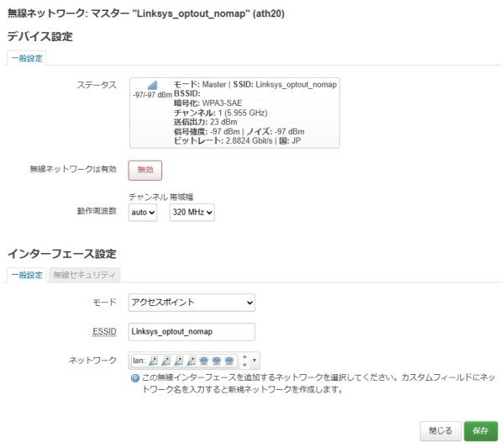Click the 信号強度: -97 dBm text
Image resolution: width=504 pixels, height=448 pixels.
(207, 131)
